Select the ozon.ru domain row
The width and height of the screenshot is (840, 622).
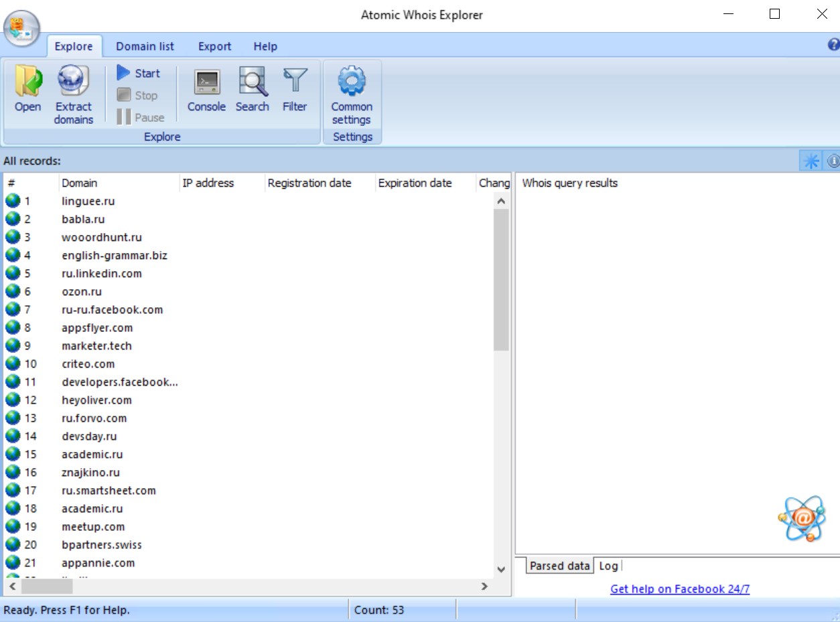click(x=82, y=291)
